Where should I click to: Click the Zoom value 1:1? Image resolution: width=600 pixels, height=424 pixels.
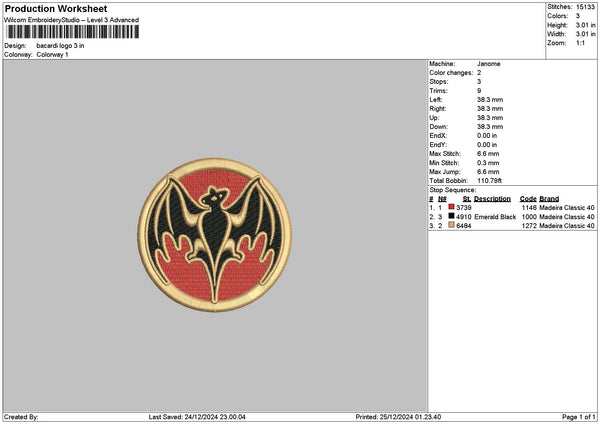[580, 43]
